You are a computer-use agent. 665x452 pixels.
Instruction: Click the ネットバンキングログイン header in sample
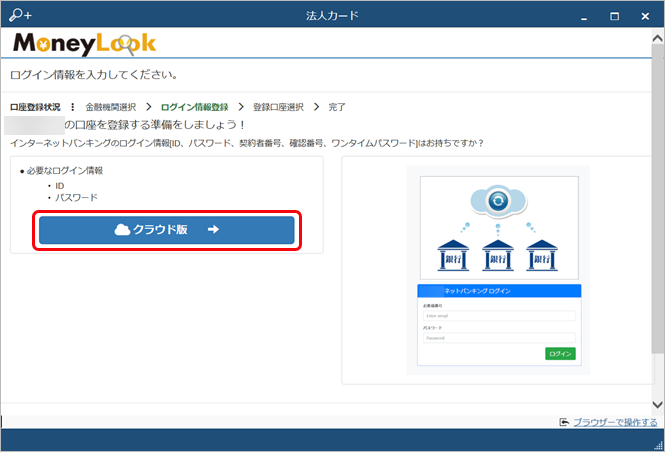tap(499, 291)
